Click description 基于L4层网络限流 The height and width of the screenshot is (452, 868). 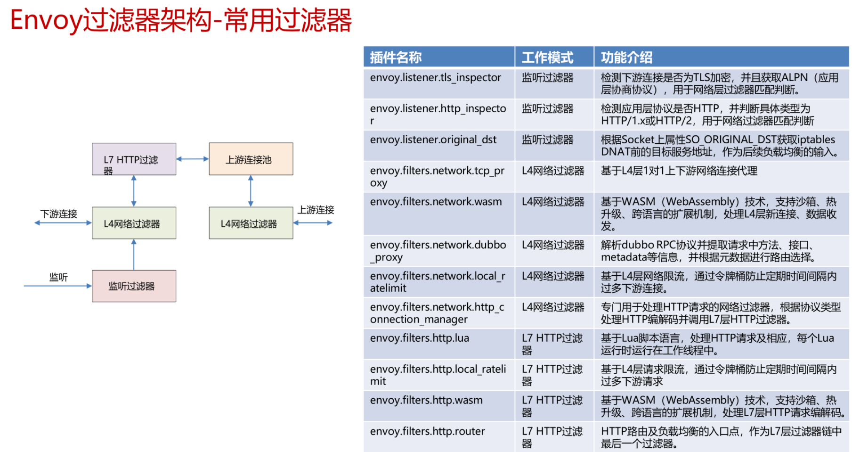point(722,282)
